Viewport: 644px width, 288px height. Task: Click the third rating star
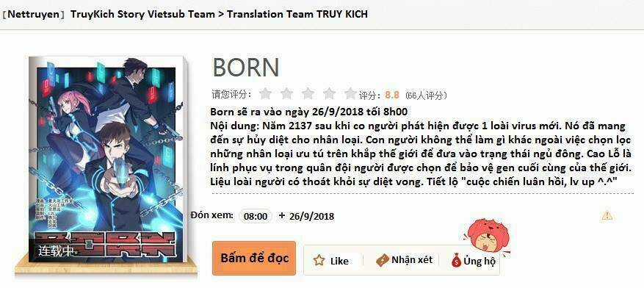[308, 93]
